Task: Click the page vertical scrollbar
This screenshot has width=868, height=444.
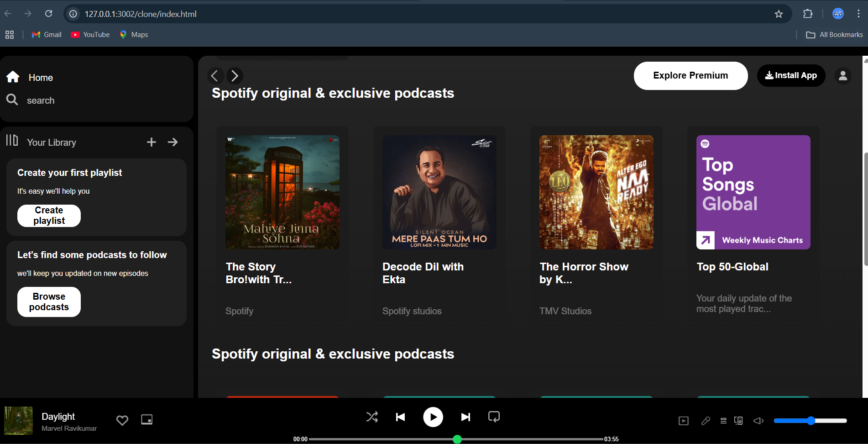Action: [x=865, y=209]
